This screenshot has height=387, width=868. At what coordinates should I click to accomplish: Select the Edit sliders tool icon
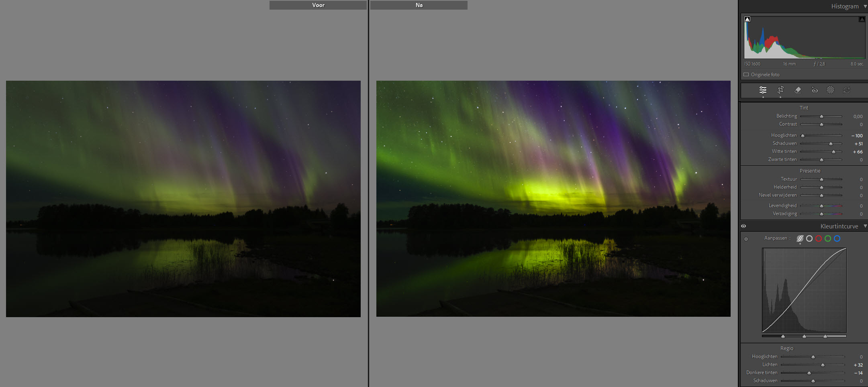[763, 90]
